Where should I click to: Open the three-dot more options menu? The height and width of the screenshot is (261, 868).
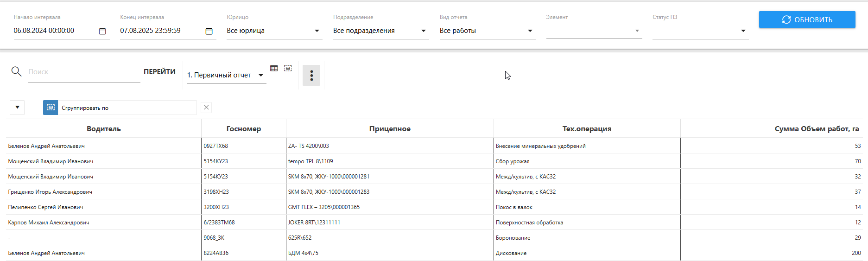(311, 75)
